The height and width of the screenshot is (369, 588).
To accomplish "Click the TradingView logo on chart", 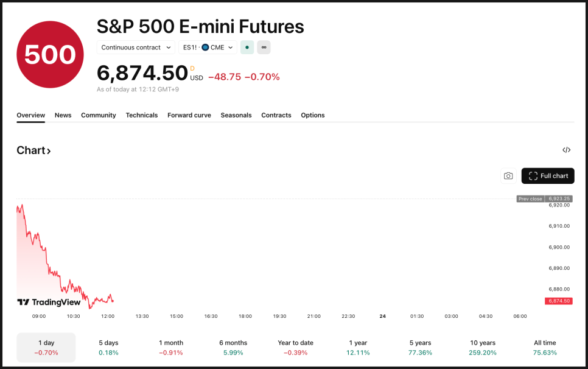I will point(49,302).
